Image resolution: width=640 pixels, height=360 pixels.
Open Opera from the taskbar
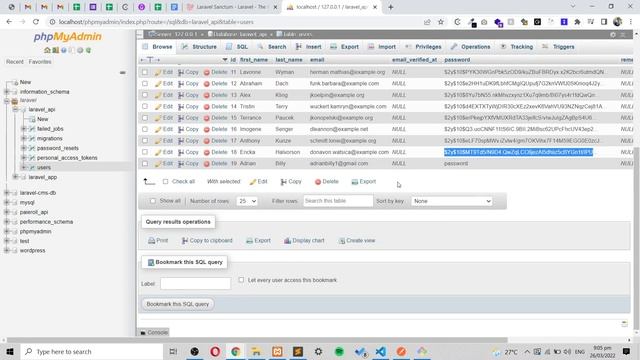click(x=215, y=351)
